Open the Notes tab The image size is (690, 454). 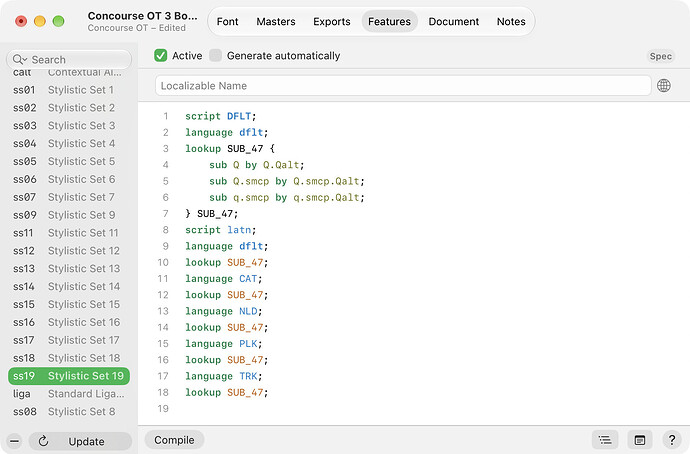pyautogui.click(x=511, y=22)
